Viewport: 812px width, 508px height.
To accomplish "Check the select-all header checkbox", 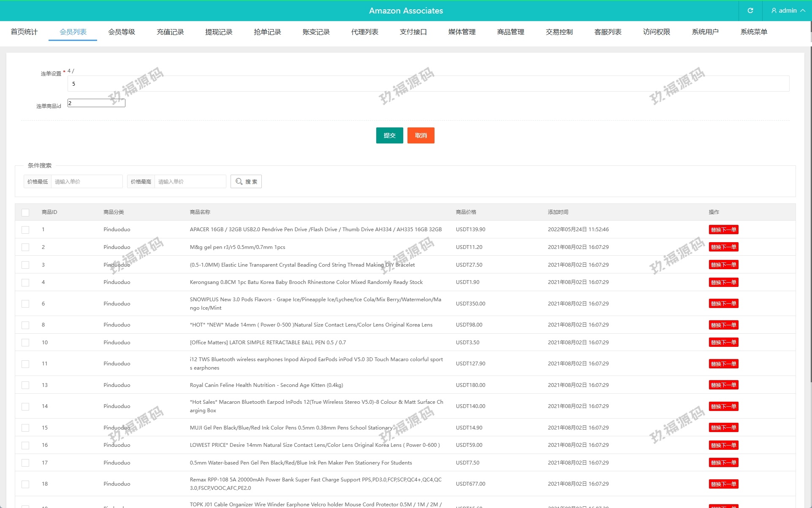I will [25, 212].
